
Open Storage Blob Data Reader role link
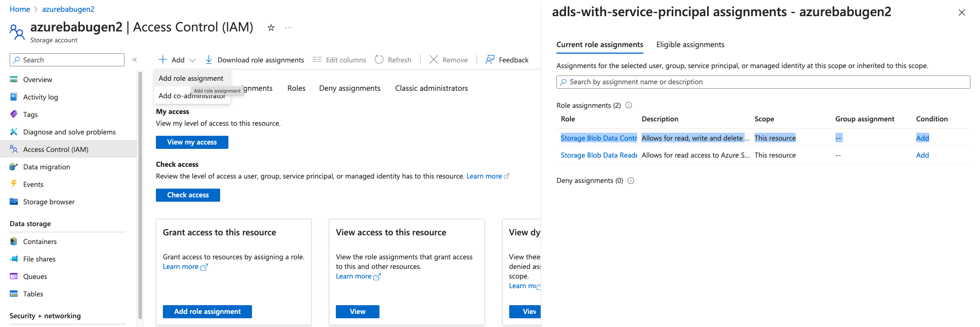(599, 155)
